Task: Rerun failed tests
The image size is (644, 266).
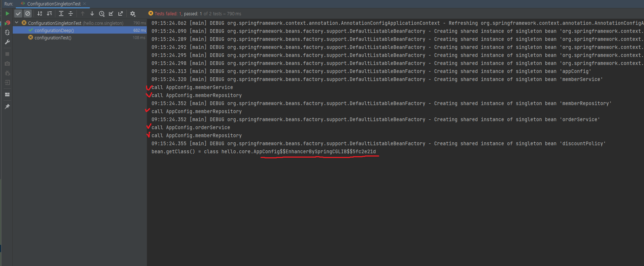Action: pyautogui.click(x=7, y=23)
